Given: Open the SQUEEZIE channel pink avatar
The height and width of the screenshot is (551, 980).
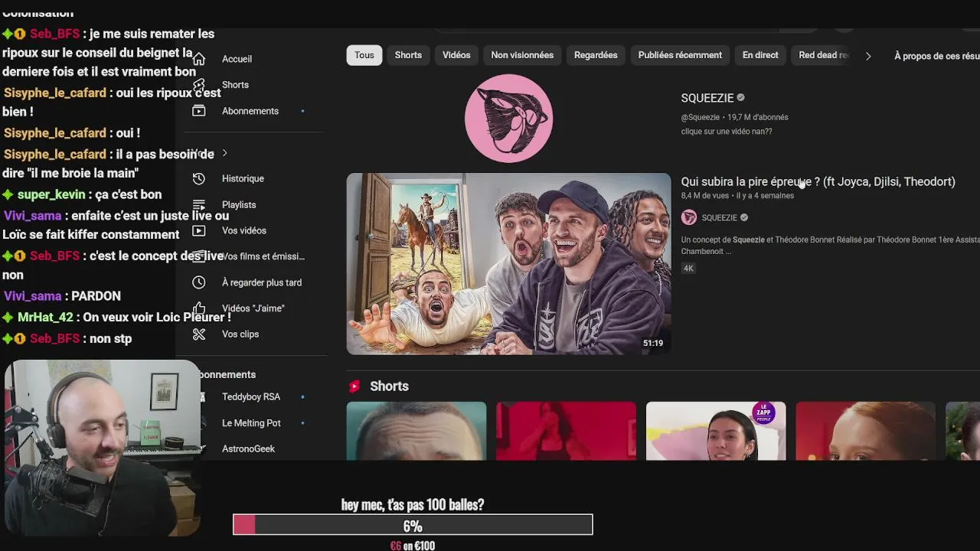Looking at the screenshot, I should (x=508, y=119).
